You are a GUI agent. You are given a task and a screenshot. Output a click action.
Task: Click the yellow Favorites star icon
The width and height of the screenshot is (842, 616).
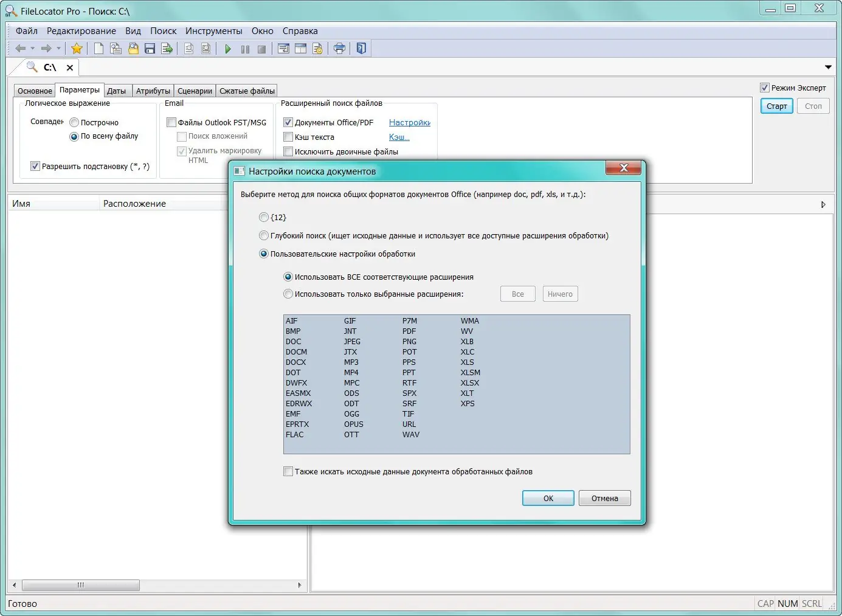pos(77,49)
